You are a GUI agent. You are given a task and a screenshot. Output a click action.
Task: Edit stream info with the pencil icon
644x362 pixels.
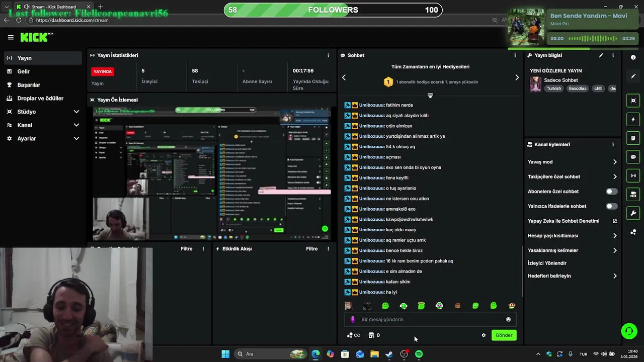pos(601,55)
